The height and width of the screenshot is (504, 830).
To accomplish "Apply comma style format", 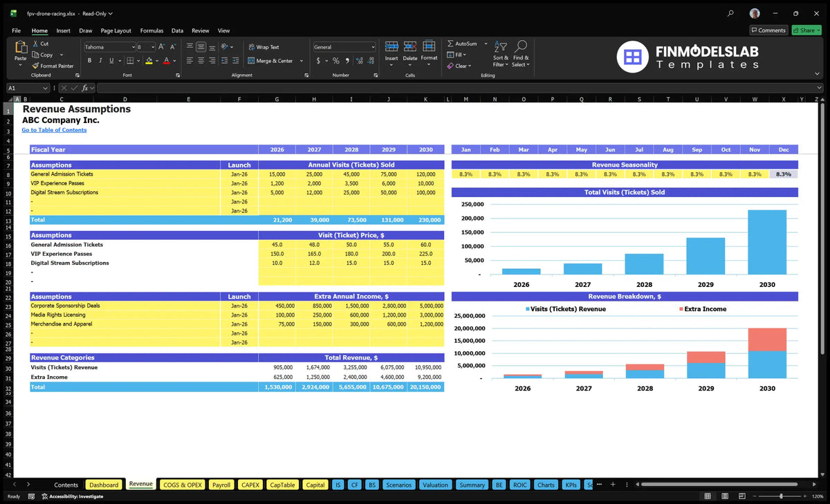I will tap(347, 61).
